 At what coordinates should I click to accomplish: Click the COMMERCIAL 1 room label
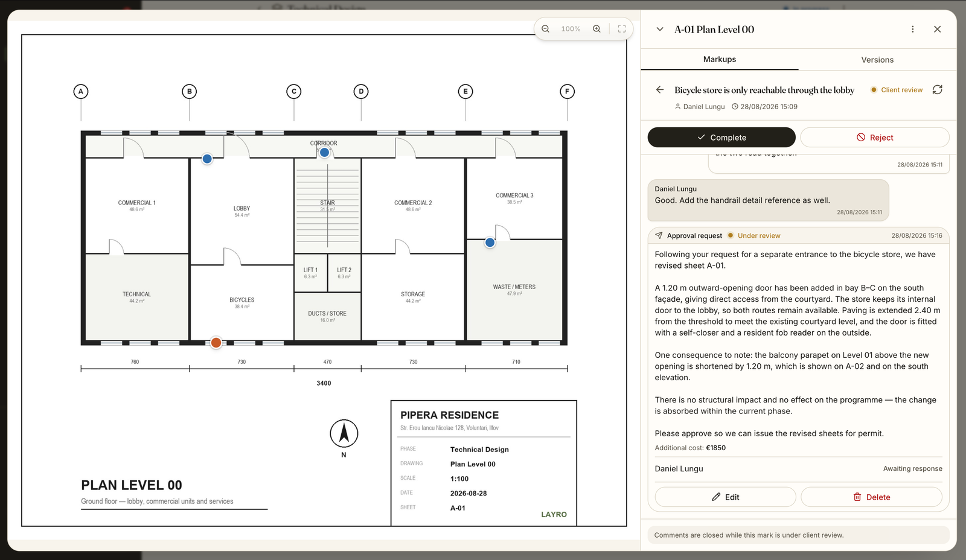pos(136,203)
